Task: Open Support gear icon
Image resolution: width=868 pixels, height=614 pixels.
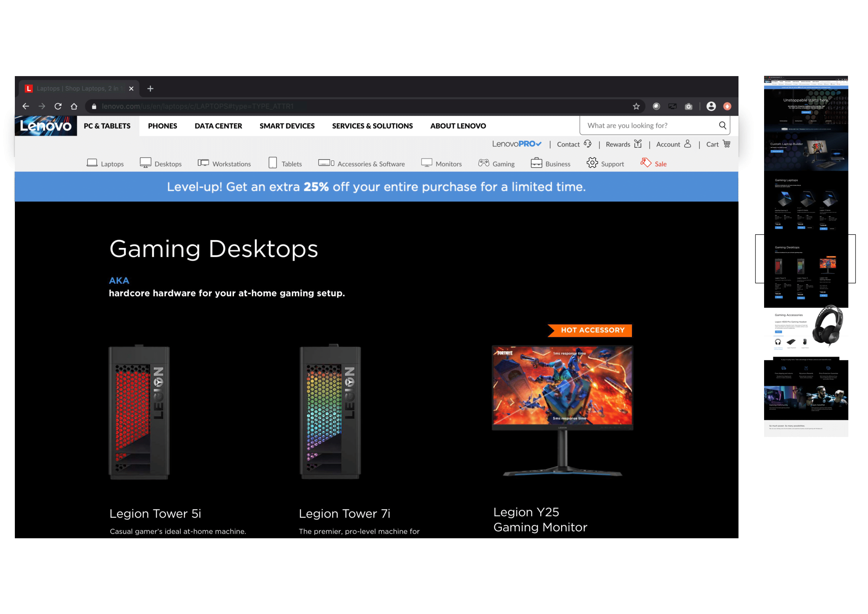Action: (592, 163)
